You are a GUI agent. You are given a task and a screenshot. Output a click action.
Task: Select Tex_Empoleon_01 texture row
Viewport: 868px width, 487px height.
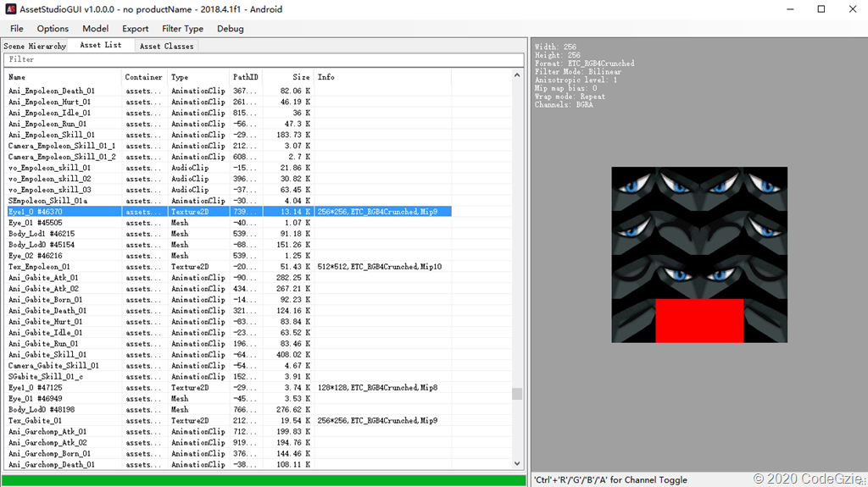pos(229,267)
